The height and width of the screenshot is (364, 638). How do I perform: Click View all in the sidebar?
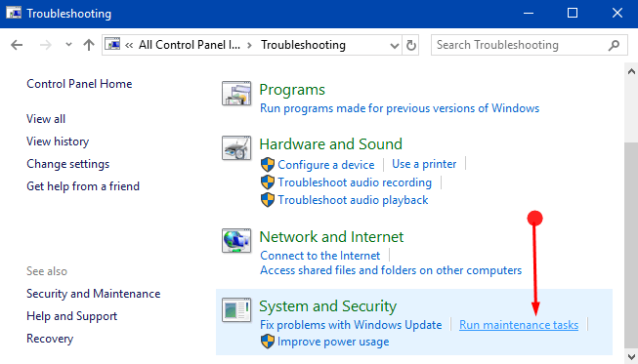[x=46, y=119]
